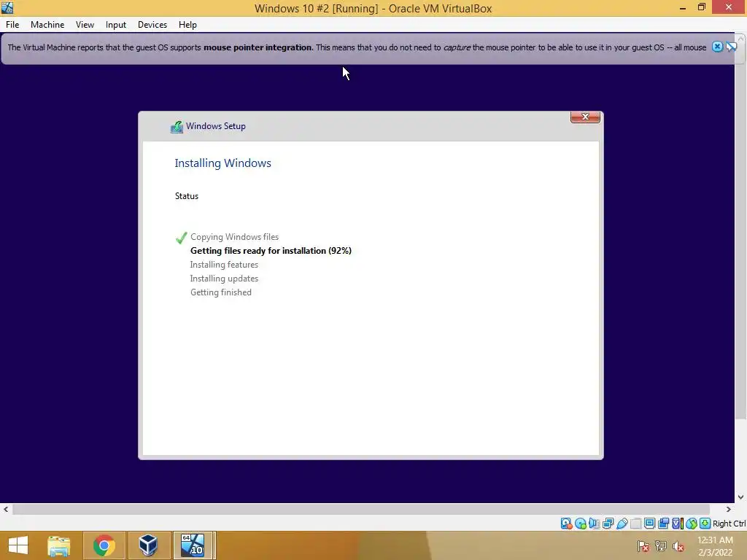
Task: Click the 'Installing Windows' heading
Action: pos(222,163)
